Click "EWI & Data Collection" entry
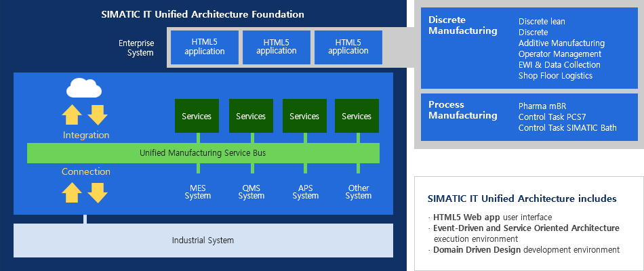Viewport: 644px width, 271px height. (559, 65)
